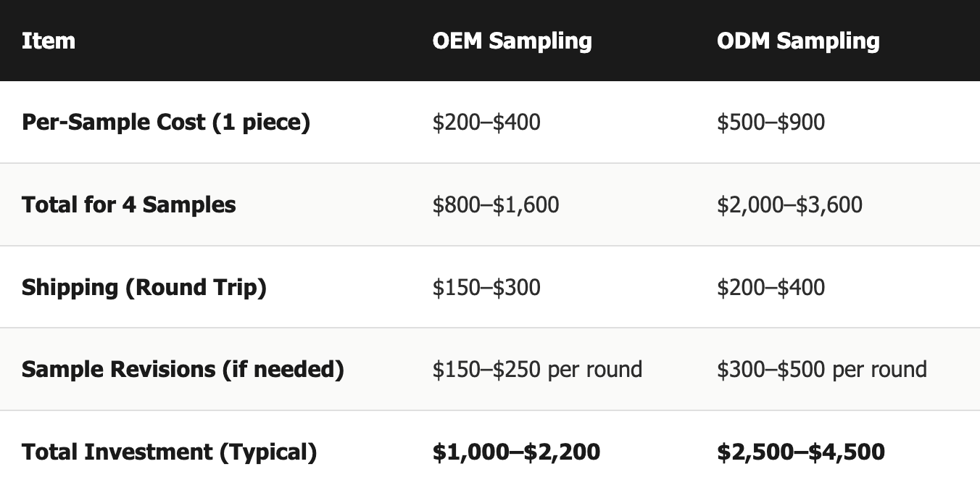The image size is (980, 493).
Task: Click the $150–$250 per round cell
Action: pos(537,370)
